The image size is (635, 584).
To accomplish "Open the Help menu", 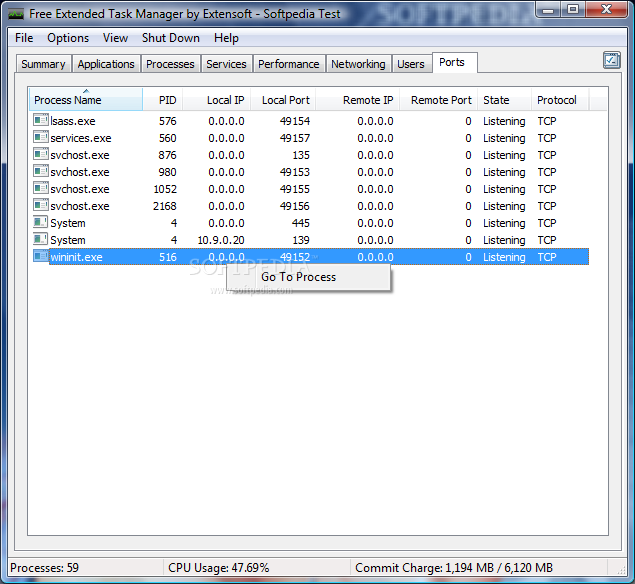I will [226, 38].
